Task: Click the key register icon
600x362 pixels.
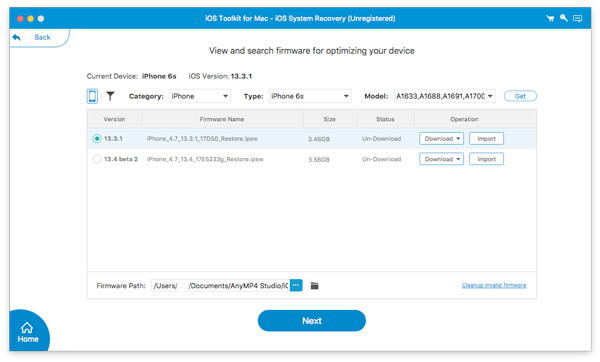Action: click(564, 18)
